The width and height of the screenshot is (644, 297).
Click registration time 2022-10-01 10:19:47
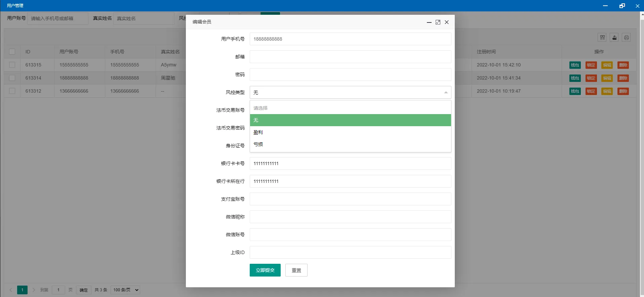(x=498, y=91)
